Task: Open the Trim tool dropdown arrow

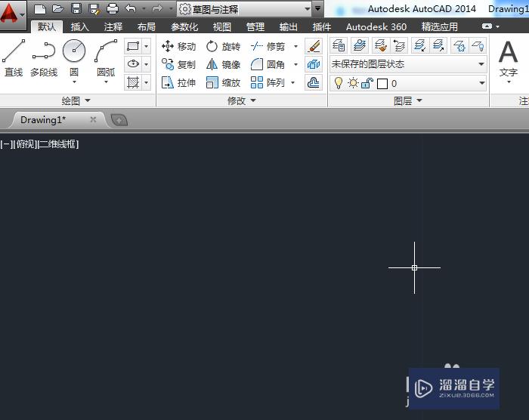Action: pyautogui.click(x=296, y=46)
